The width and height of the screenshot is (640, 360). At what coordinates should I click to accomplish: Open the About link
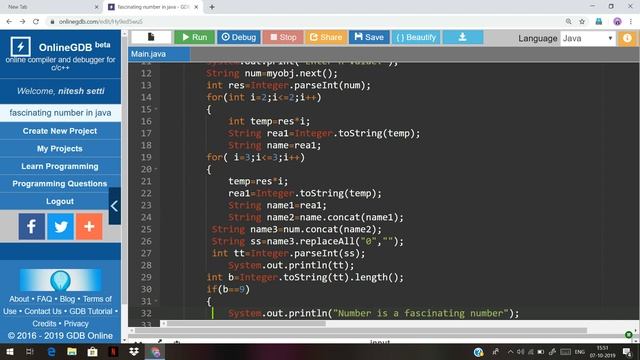pos(19,299)
